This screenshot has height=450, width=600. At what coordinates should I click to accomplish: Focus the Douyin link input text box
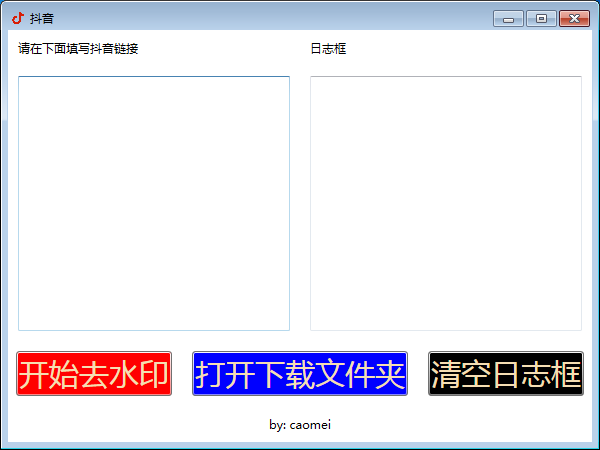[x=154, y=203]
